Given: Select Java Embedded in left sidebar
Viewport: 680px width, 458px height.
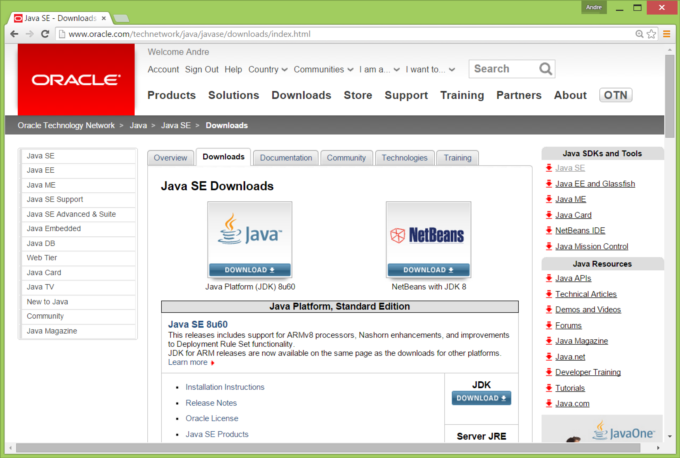Looking at the screenshot, I should [78, 229].
